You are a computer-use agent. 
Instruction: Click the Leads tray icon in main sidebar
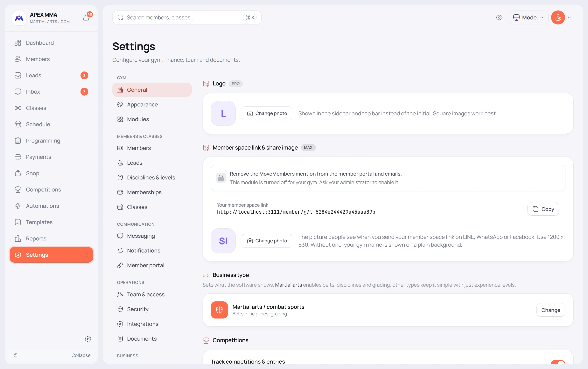pyautogui.click(x=18, y=75)
